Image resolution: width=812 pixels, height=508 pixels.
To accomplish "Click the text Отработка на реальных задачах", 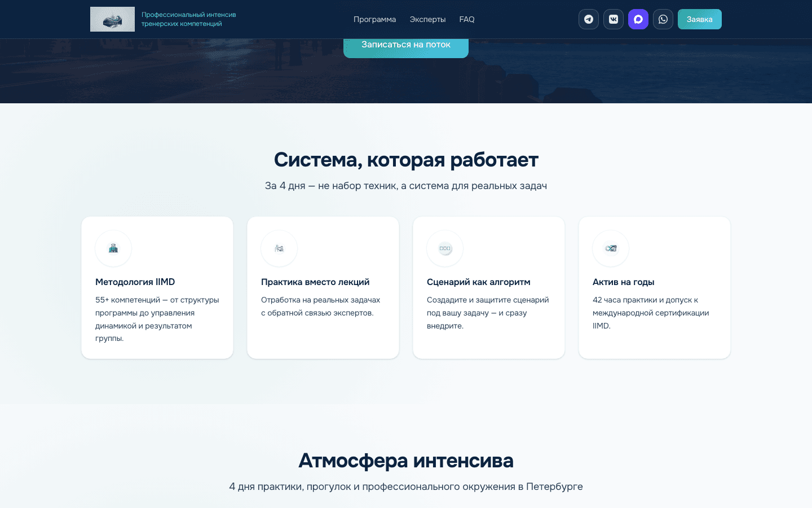I will pos(321,306).
